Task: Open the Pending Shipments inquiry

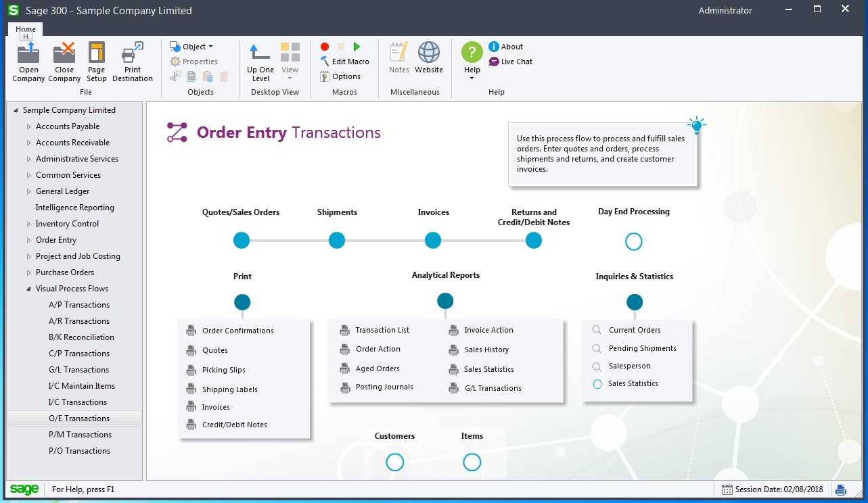Action: click(x=642, y=348)
